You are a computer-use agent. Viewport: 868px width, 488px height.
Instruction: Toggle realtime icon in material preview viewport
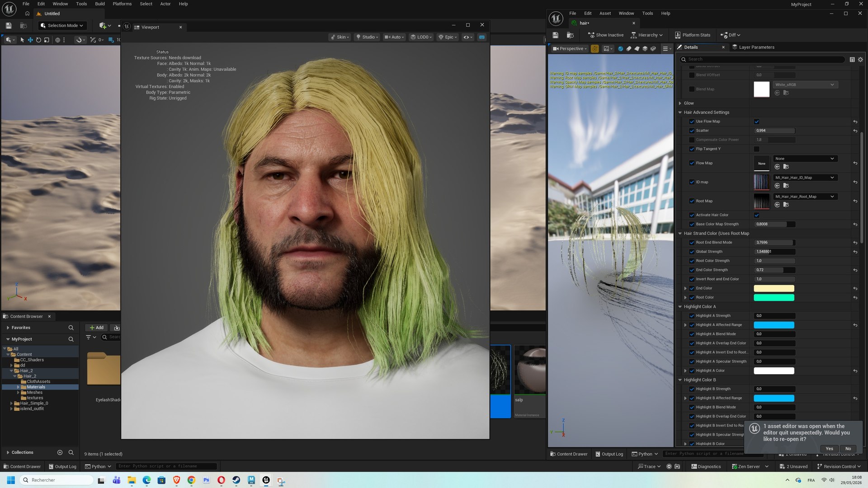(595, 48)
